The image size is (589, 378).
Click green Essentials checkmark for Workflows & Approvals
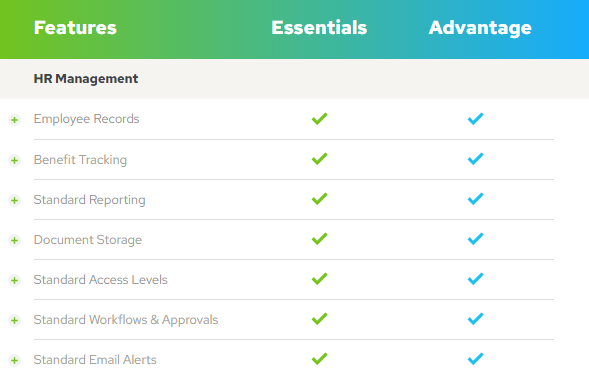coord(320,319)
